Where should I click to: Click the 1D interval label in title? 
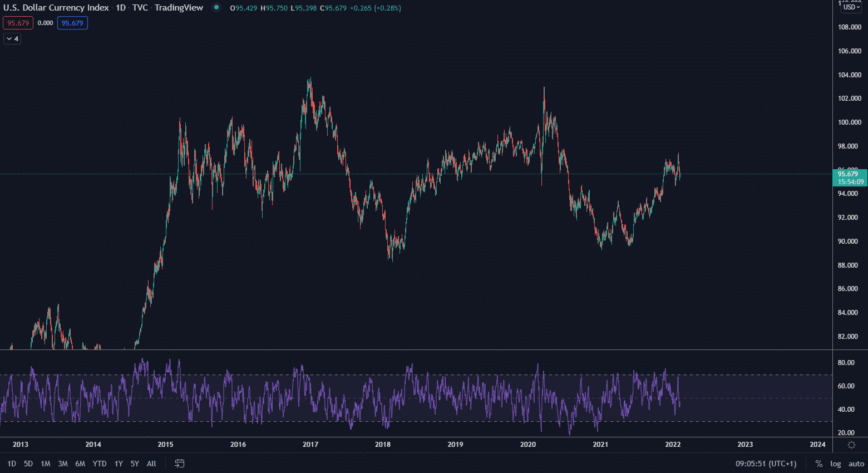(121, 8)
